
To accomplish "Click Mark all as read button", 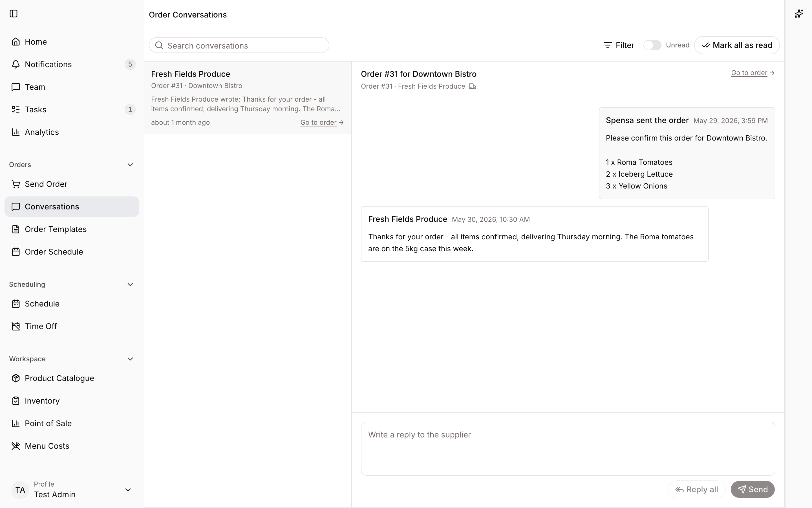I will point(737,45).
